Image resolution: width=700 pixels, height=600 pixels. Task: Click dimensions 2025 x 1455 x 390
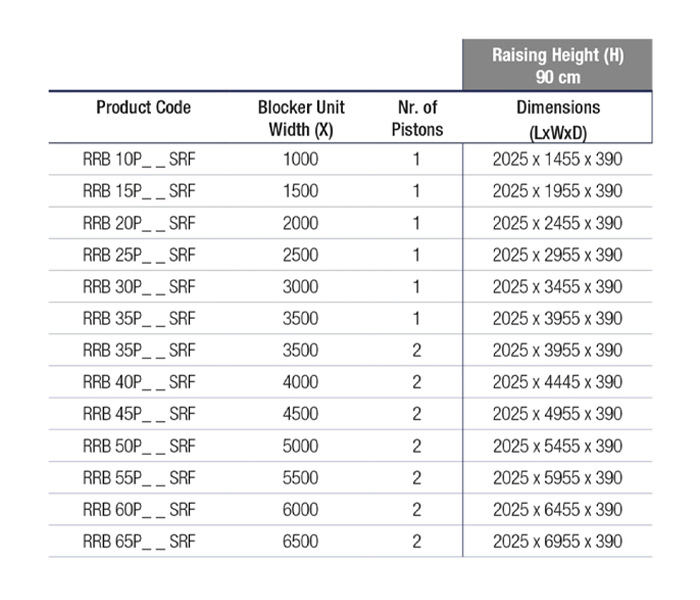(557, 159)
